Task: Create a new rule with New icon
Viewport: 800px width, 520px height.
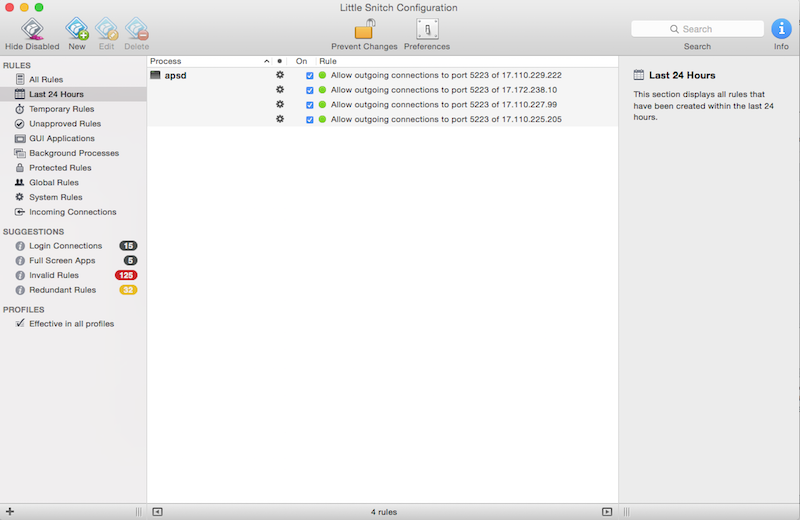Action: [x=76, y=29]
